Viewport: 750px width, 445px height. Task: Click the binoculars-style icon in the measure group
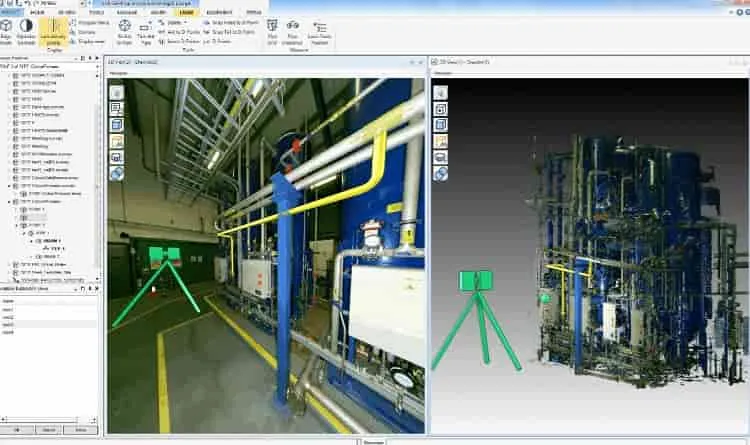(x=292, y=25)
